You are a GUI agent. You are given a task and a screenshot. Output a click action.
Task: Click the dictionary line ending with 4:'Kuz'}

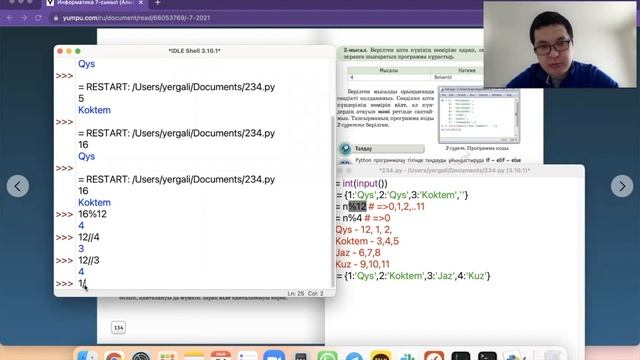pos(413,276)
